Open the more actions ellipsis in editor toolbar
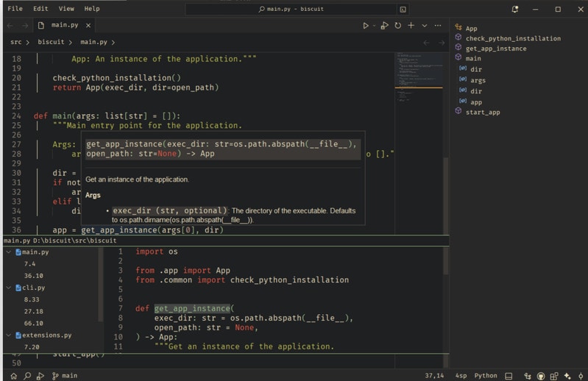Image resolution: width=588 pixels, height=381 pixels. coord(438,26)
